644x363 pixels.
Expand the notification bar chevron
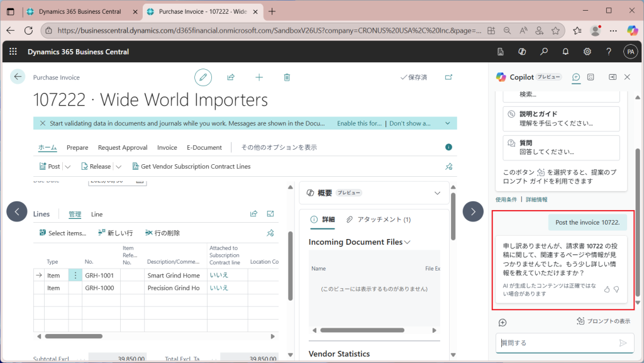(448, 123)
